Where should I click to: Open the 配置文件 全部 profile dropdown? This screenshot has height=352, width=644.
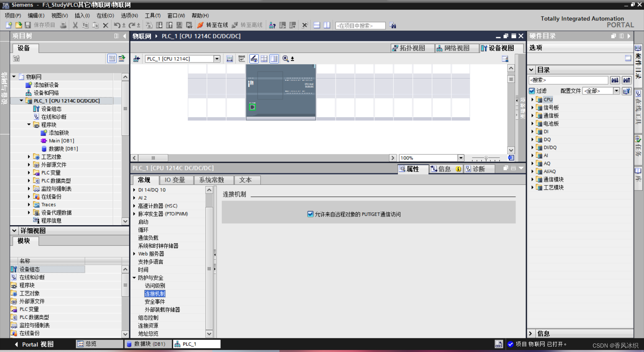click(616, 91)
